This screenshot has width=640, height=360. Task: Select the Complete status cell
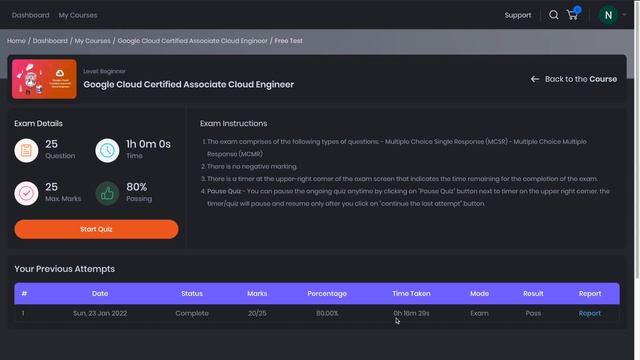192,313
